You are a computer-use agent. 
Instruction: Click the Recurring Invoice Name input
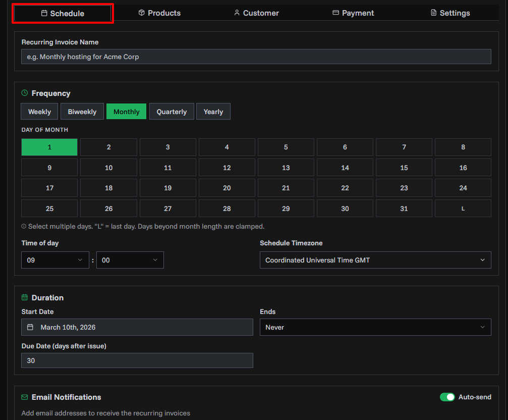(x=256, y=57)
